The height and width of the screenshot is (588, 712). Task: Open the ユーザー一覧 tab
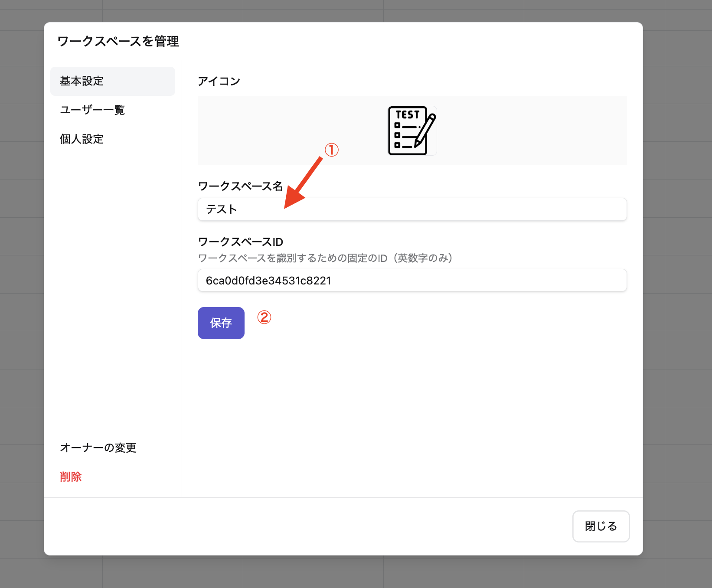click(113, 110)
